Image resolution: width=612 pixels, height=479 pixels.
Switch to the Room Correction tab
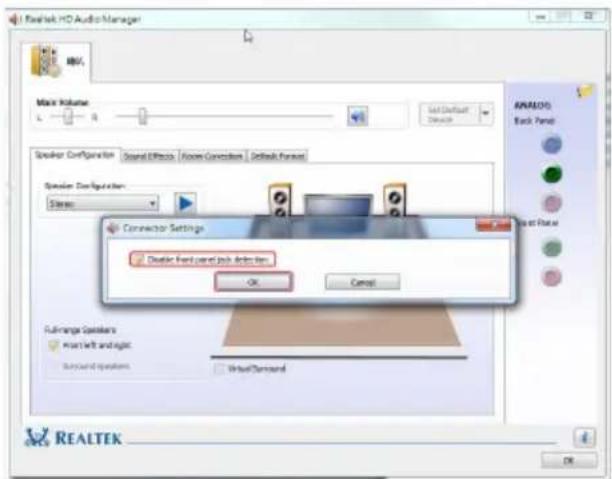(212, 156)
